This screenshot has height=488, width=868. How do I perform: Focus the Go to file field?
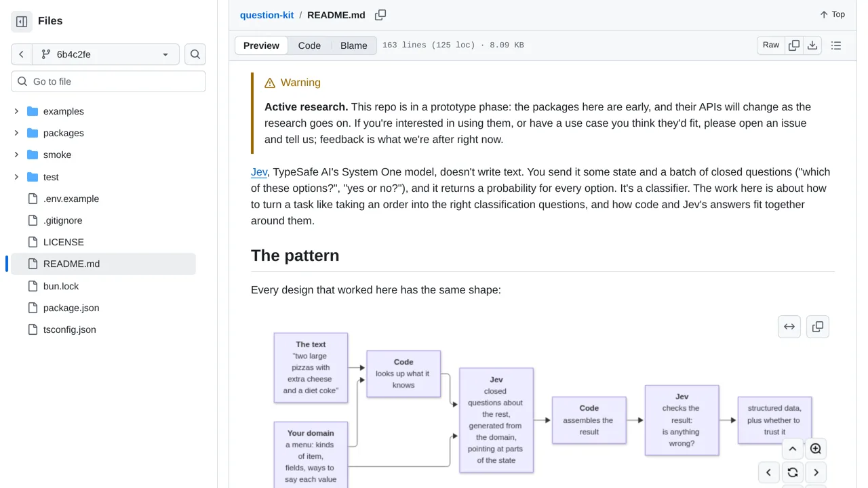tap(108, 81)
